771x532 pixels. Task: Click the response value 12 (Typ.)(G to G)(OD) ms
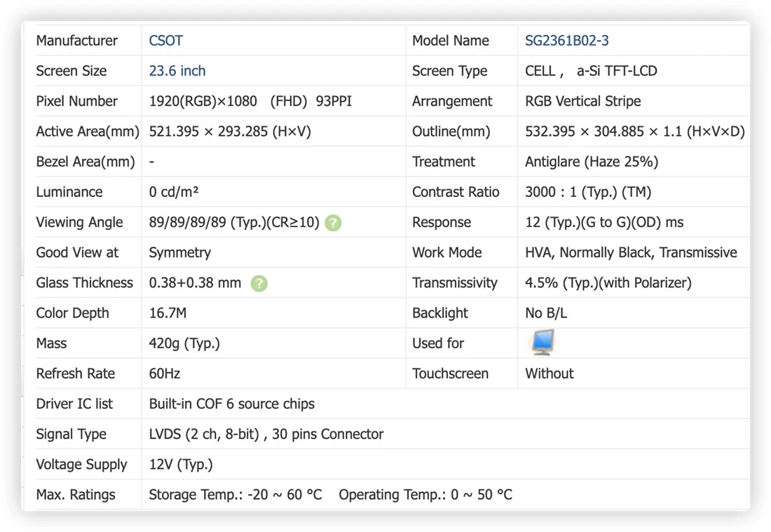pos(603,222)
